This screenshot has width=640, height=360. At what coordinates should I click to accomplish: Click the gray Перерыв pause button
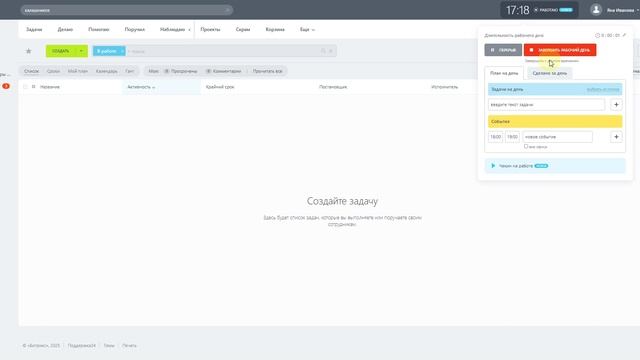pyautogui.click(x=503, y=50)
